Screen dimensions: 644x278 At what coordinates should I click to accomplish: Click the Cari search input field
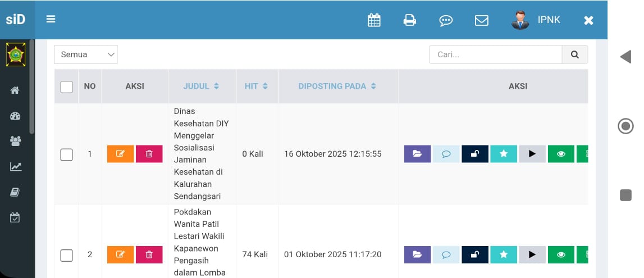click(x=496, y=54)
